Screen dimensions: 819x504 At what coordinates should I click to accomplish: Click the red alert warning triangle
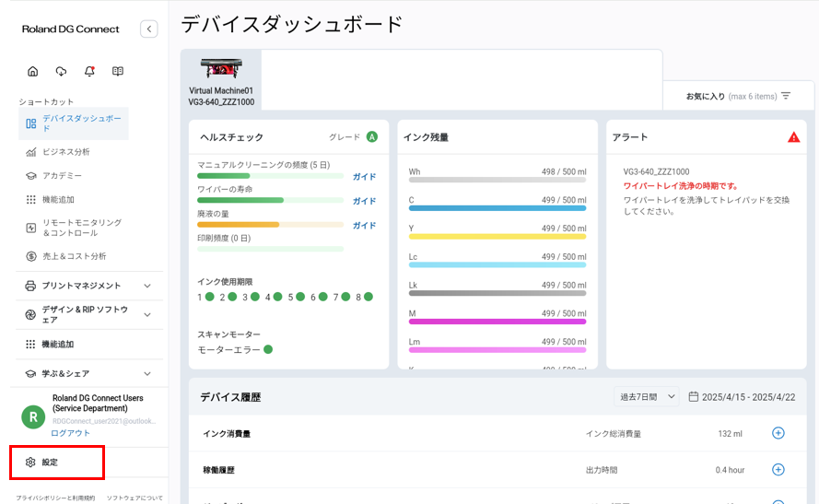click(x=793, y=137)
